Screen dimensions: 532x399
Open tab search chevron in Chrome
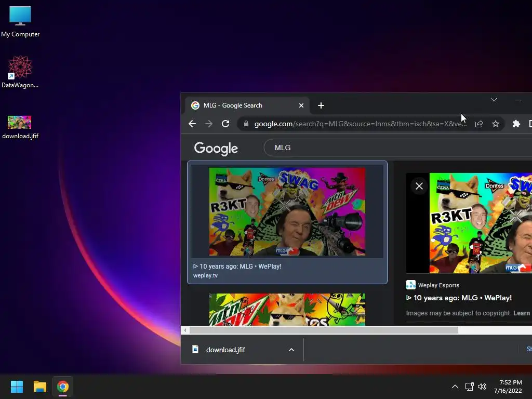[x=494, y=100]
